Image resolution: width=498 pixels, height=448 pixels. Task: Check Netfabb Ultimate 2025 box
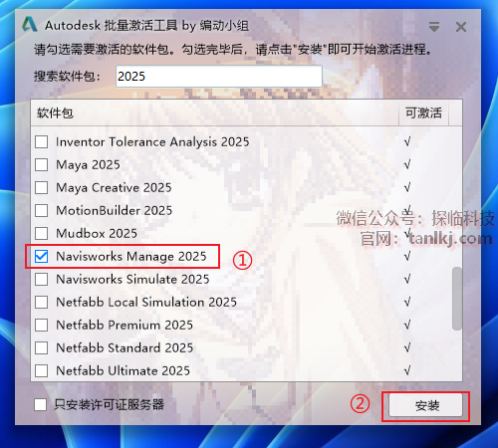[x=41, y=370]
